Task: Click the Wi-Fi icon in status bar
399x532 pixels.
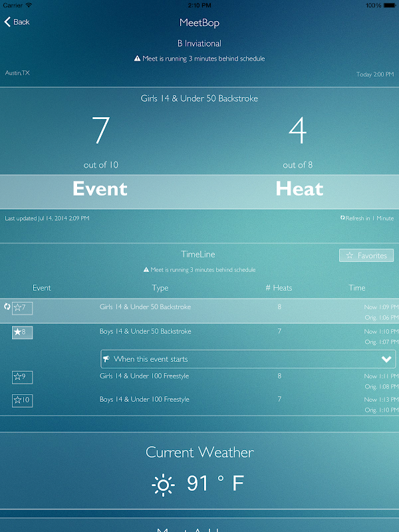Action: 29,5
